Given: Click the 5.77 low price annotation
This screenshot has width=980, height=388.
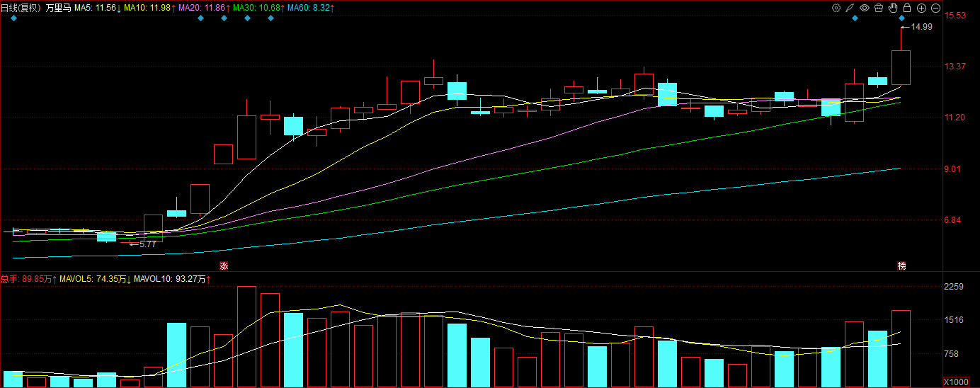Looking at the screenshot, I should [x=147, y=244].
